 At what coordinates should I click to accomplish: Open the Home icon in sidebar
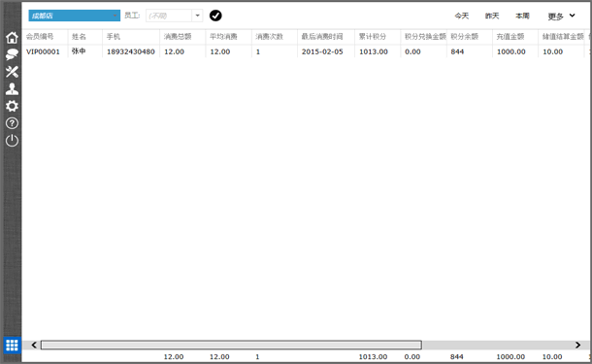[x=12, y=38]
